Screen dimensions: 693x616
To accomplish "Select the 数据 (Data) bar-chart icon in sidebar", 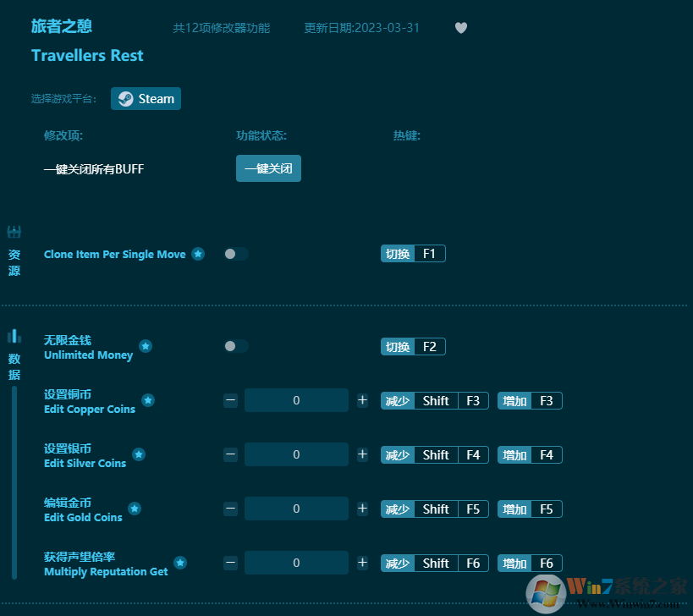I will (x=14, y=336).
